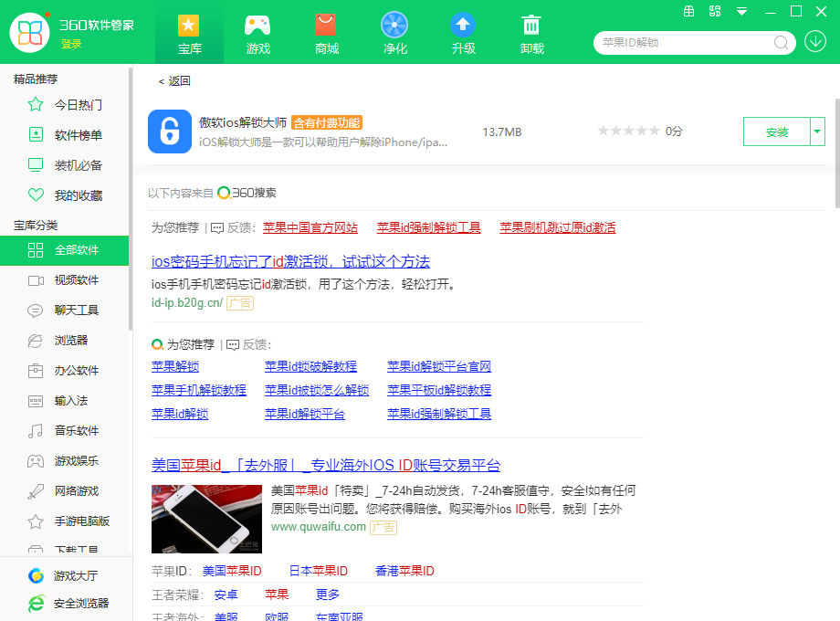Open the download manager circular arrow icon
The image size is (840, 621).
(814, 42)
